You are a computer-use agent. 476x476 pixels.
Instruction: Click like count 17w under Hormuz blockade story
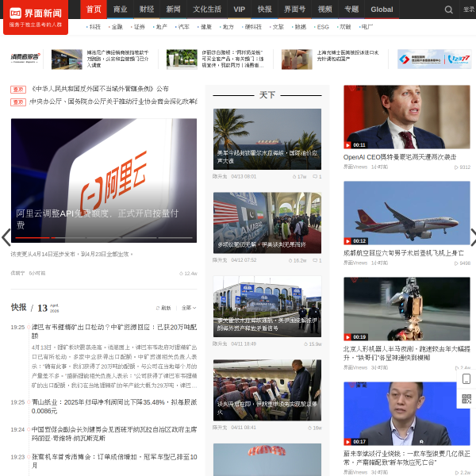pos(299,177)
